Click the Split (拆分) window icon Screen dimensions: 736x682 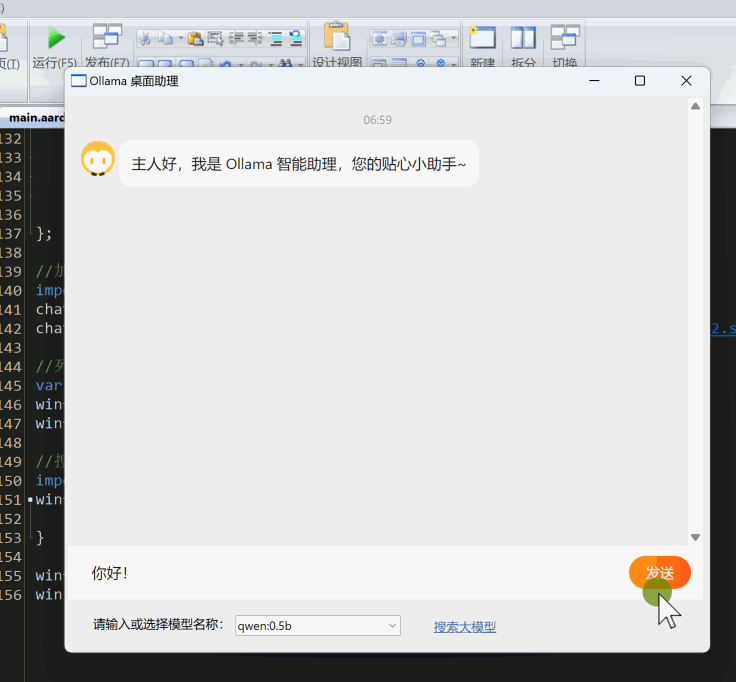click(523, 38)
